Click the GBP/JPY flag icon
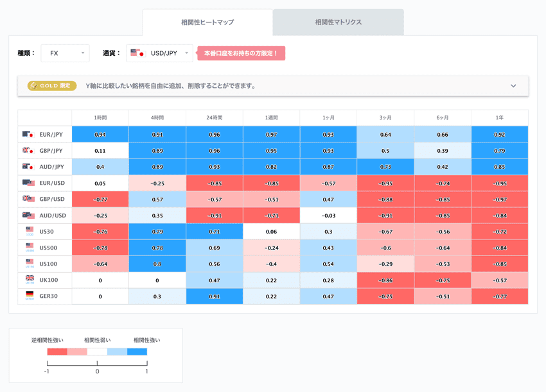 [28, 151]
